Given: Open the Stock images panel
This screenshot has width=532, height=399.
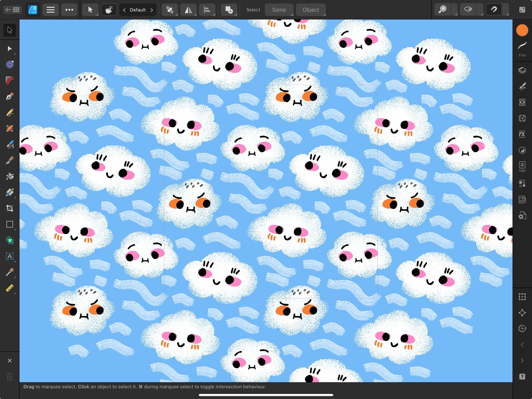Looking at the screenshot, I should [x=522, y=199].
